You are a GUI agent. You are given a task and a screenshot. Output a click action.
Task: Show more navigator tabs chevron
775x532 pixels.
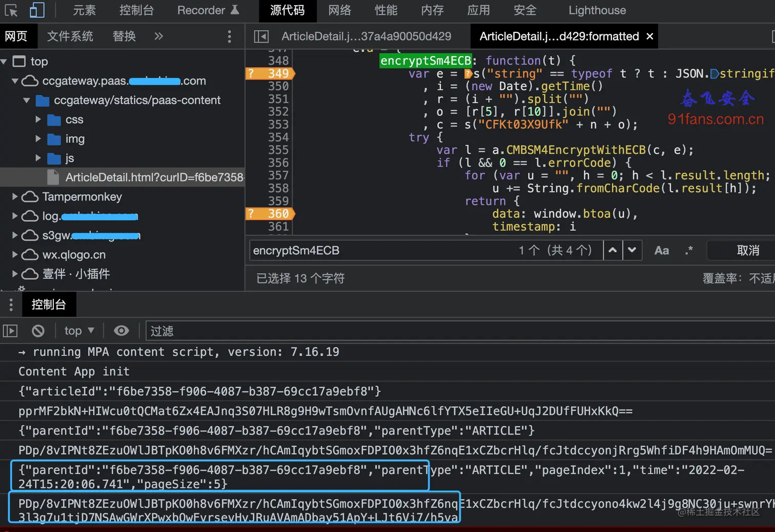pyautogui.click(x=158, y=36)
